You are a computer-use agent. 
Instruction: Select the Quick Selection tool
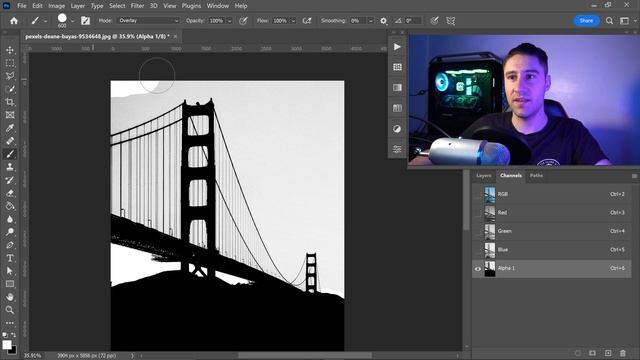10,89
